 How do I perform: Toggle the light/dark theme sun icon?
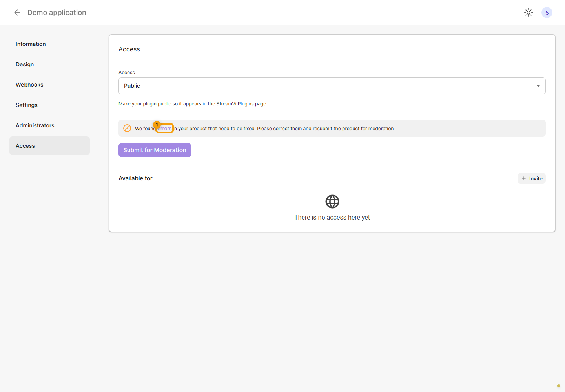529,13
